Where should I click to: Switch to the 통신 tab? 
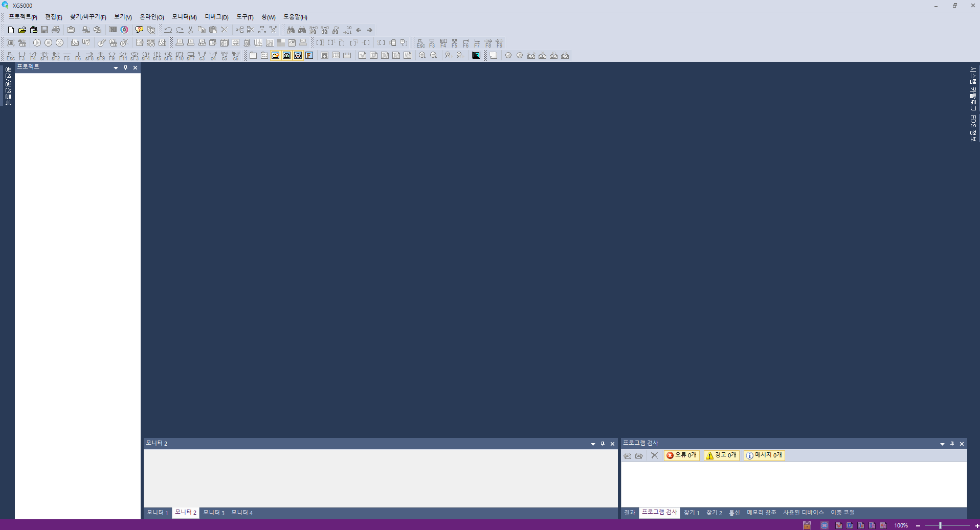coord(734,513)
